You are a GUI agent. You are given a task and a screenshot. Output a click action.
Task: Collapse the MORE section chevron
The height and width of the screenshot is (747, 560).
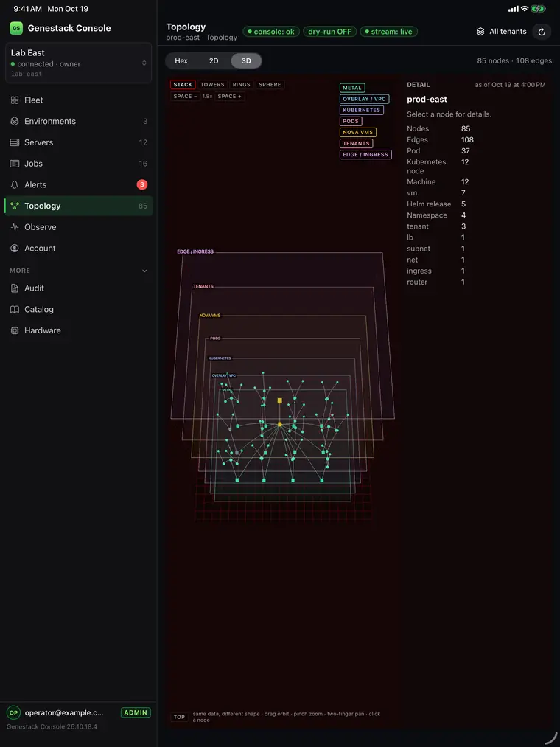pyautogui.click(x=144, y=271)
